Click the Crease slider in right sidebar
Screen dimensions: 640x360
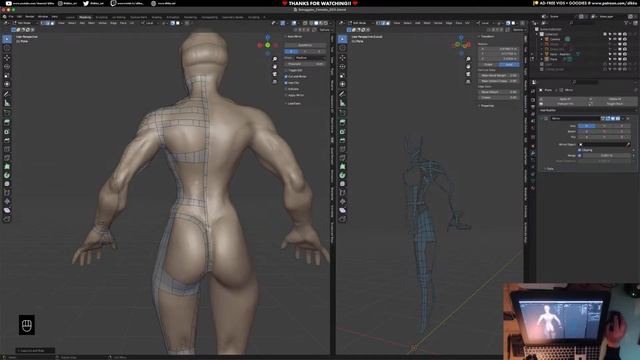(499, 98)
